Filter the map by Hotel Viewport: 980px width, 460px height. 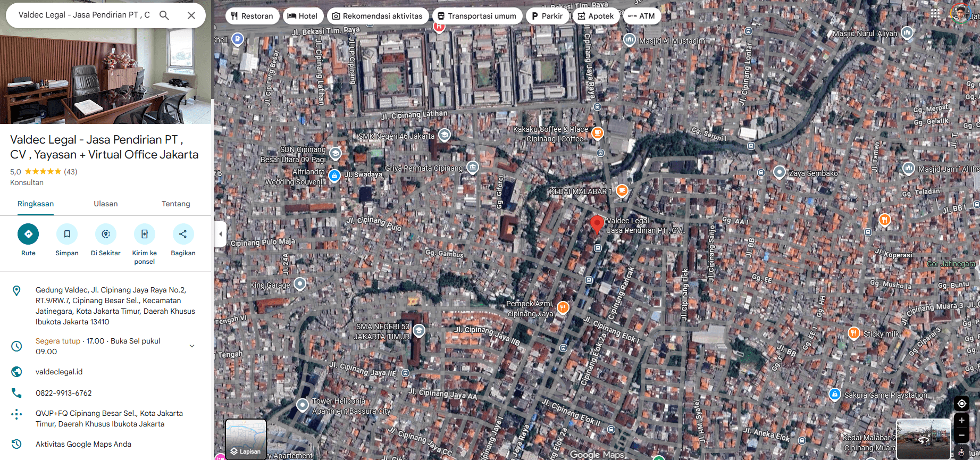[x=303, y=16]
